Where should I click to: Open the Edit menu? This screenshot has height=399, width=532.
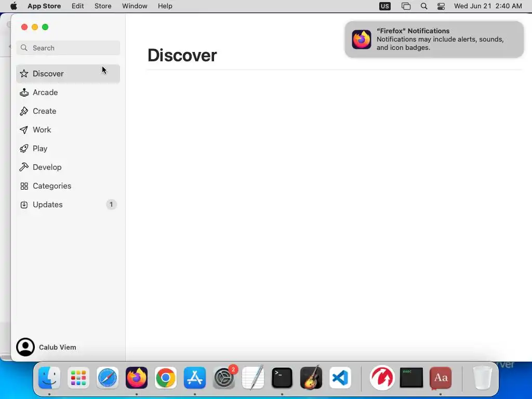(x=78, y=6)
